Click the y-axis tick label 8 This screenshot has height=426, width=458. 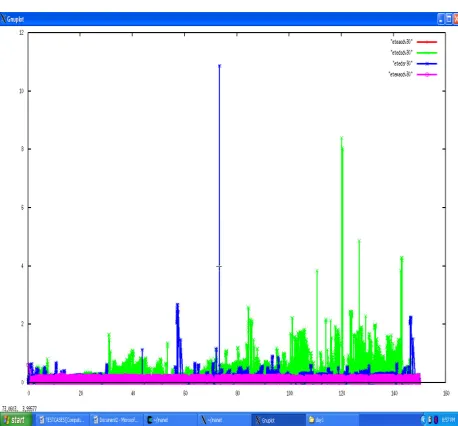(x=22, y=149)
